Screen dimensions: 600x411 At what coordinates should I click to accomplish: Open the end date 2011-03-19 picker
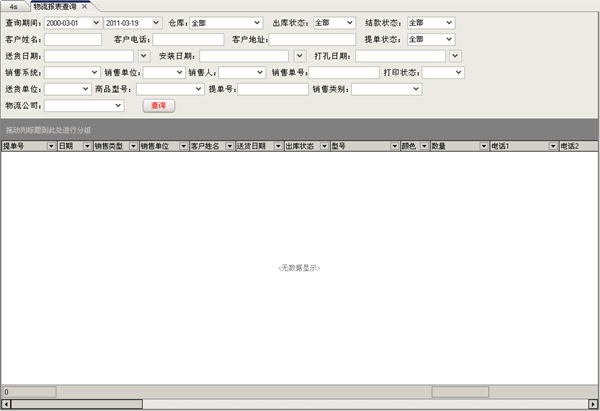(155, 22)
